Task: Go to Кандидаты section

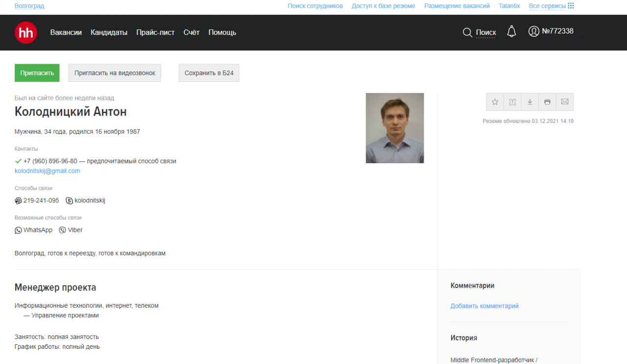Action: click(109, 32)
